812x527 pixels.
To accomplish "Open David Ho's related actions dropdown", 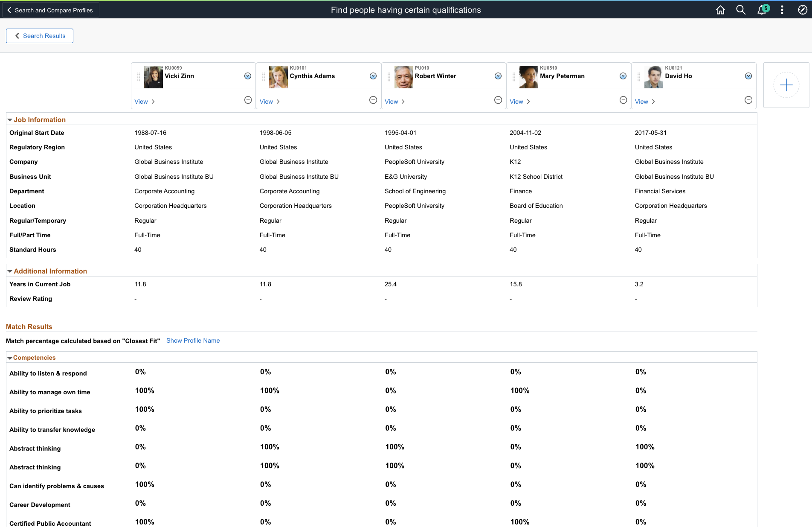I will pos(748,76).
